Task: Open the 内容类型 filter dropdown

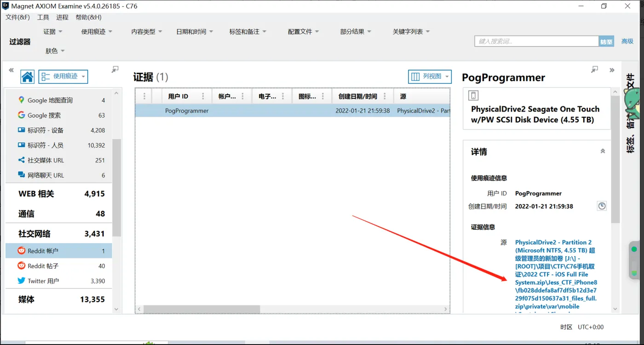Action: (x=147, y=32)
